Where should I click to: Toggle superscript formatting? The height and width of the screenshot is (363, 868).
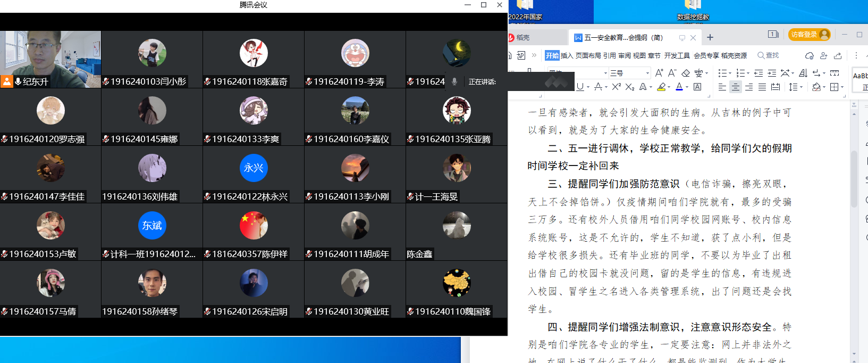616,87
